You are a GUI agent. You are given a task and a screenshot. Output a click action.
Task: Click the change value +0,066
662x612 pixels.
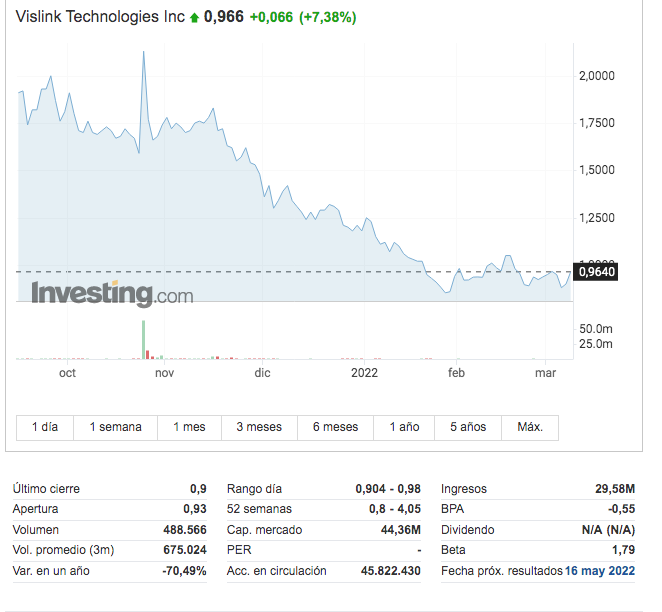pos(271,17)
